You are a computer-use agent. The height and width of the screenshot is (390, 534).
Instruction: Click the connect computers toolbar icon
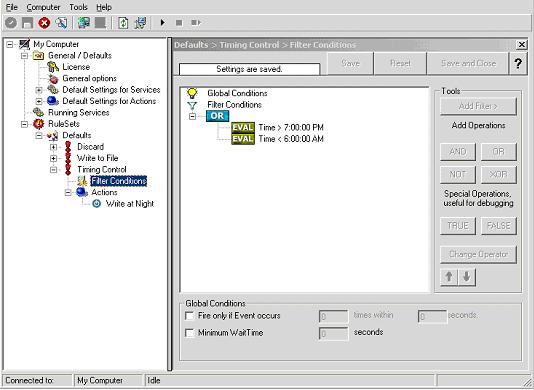pyautogui.click(x=83, y=23)
